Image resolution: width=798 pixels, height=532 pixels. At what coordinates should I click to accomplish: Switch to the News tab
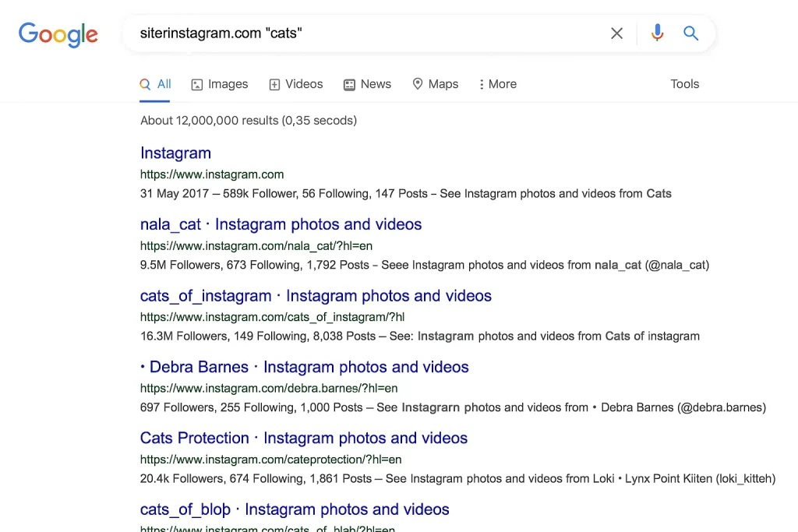[x=376, y=83]
